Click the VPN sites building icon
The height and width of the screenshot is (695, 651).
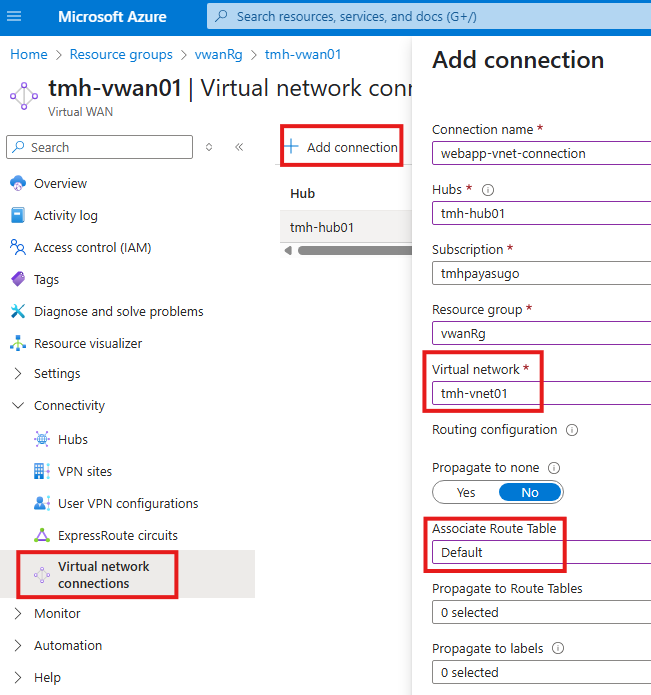click(42, 471)
